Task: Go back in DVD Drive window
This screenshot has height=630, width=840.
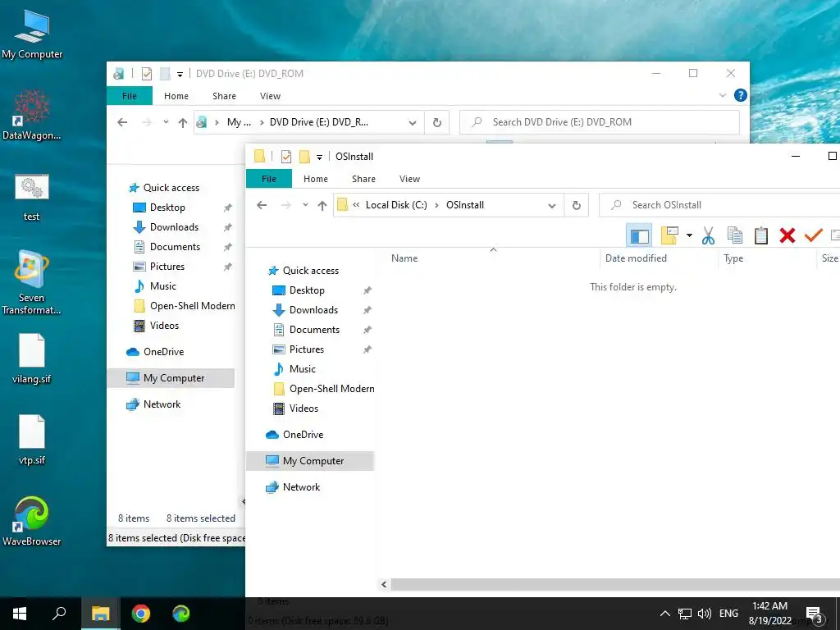Action: pyautogui.click(x=122, y=122)
